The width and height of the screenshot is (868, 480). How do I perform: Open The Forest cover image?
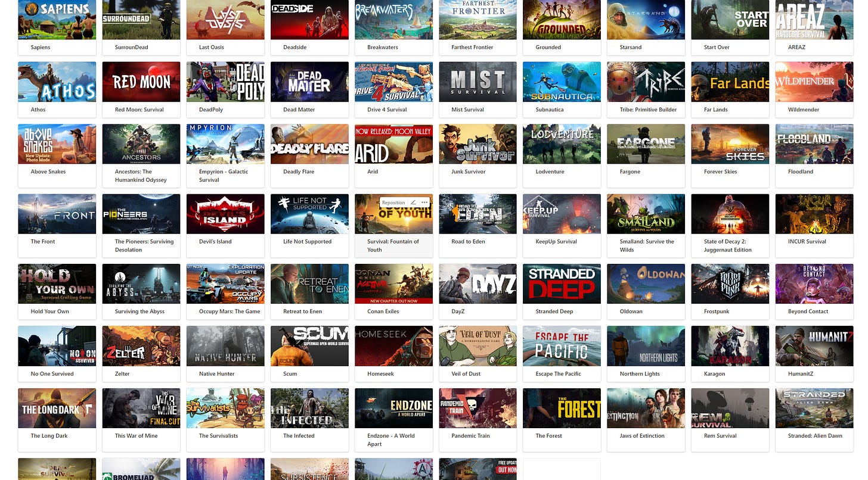[562, 408]
